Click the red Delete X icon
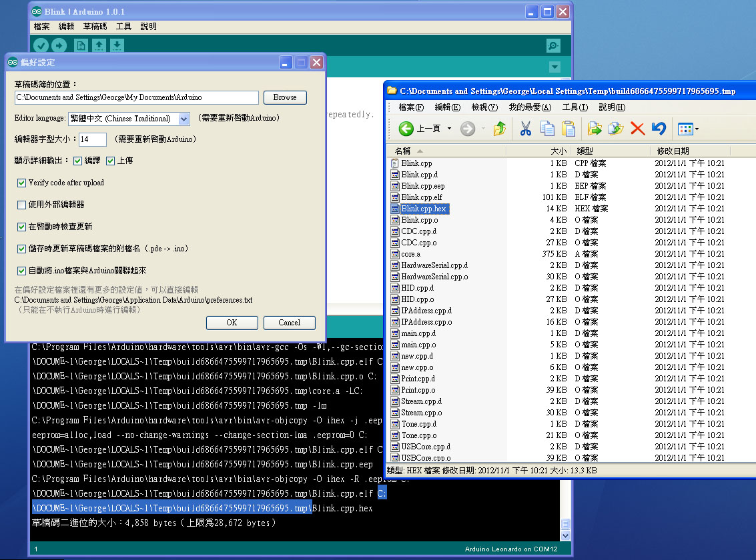 pyautogui.click(x=637, y=129)
